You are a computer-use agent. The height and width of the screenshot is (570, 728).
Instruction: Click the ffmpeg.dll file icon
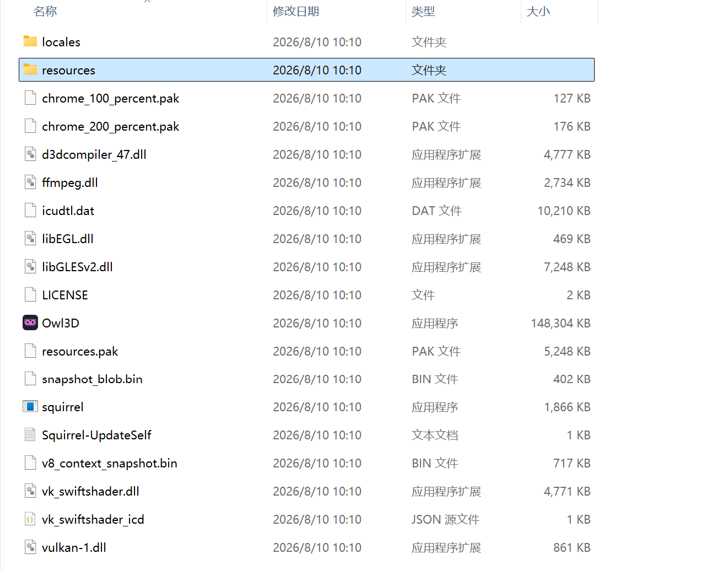tap(30, 182)
